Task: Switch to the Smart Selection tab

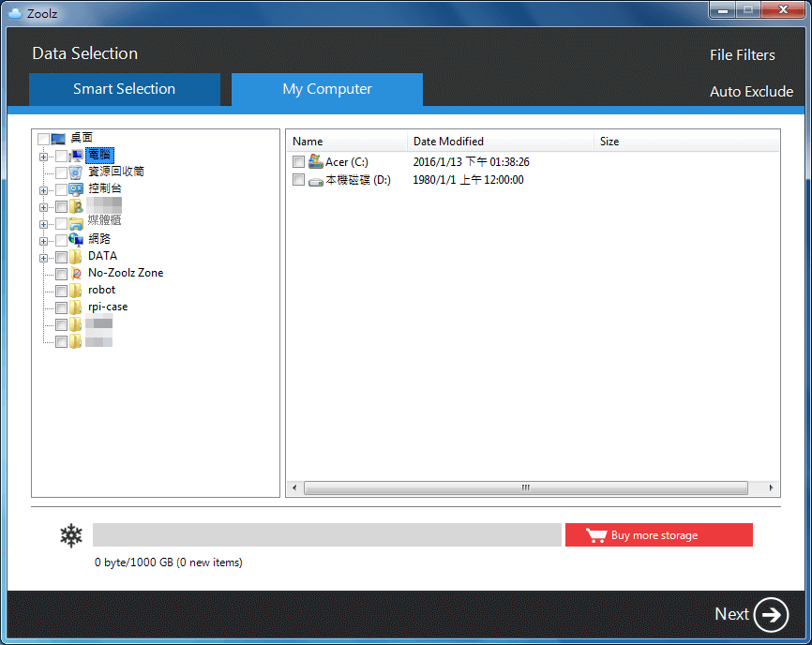Action: [x=125, y=88]
